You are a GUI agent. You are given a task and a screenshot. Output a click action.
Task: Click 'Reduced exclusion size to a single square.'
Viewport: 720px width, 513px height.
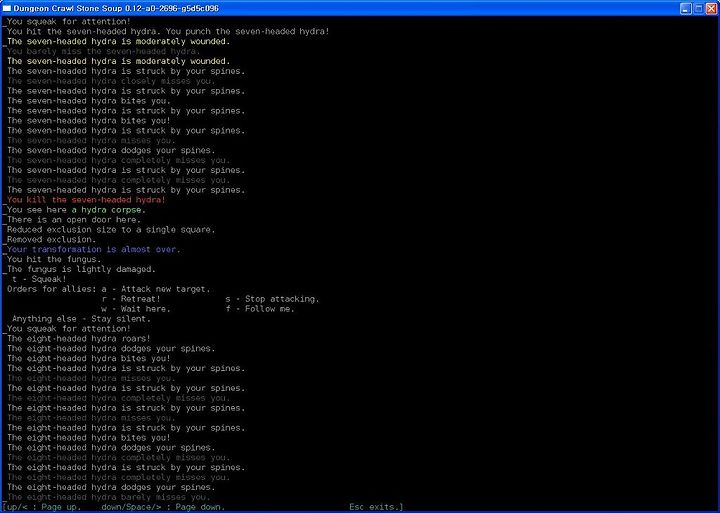(x=111, y=230)
